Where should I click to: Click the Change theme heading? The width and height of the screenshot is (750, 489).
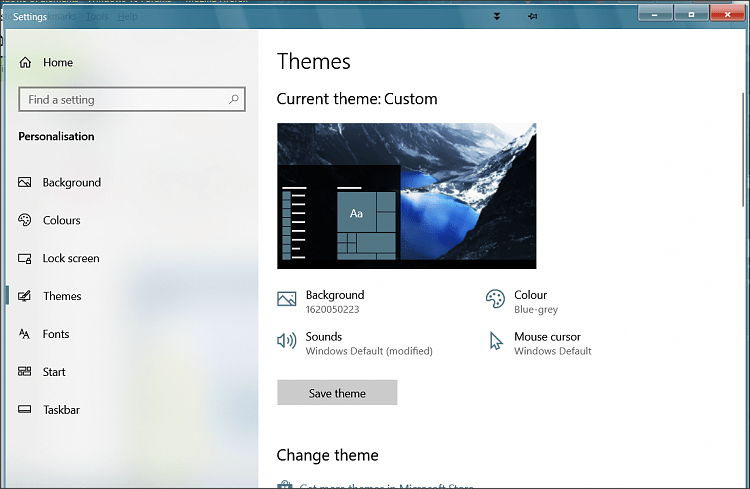[328, 455]
